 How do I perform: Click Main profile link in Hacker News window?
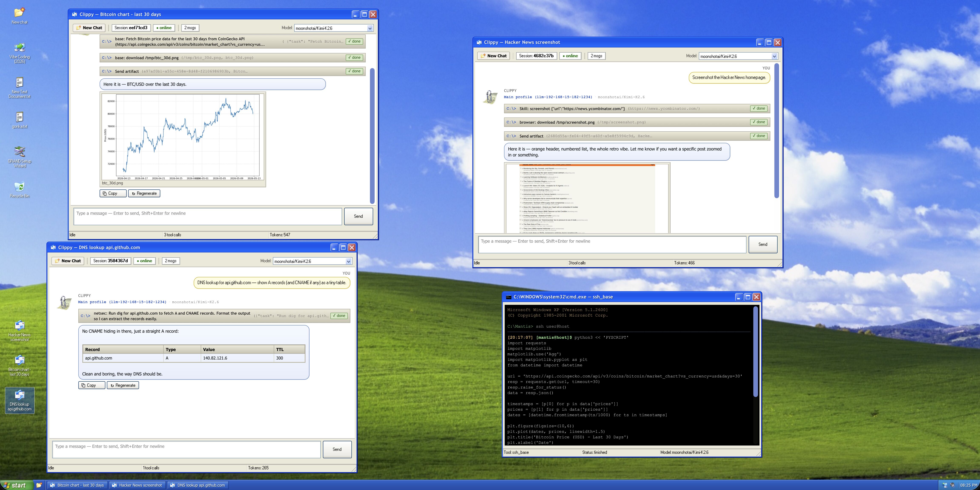(548, 97)
